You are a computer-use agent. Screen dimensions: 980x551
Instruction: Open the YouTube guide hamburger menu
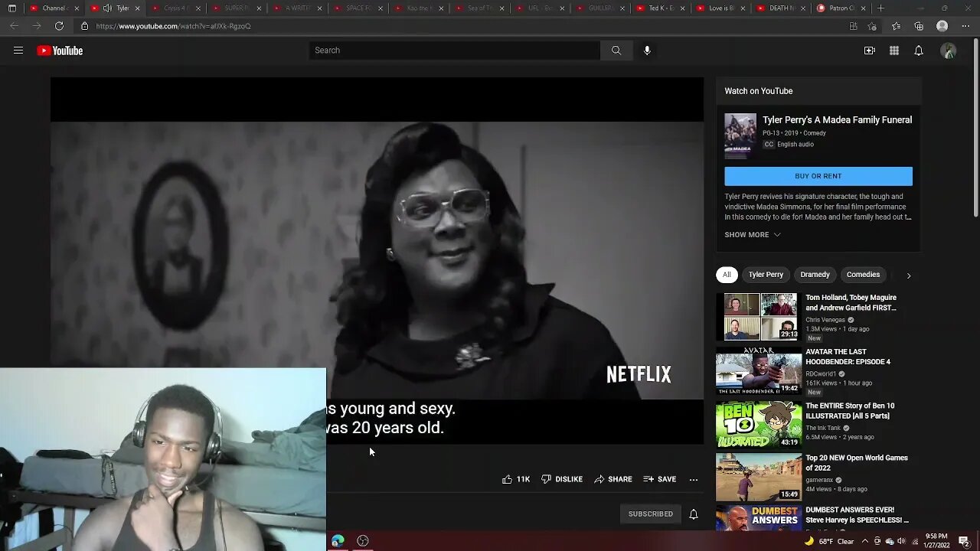click(x=18, y=51)
